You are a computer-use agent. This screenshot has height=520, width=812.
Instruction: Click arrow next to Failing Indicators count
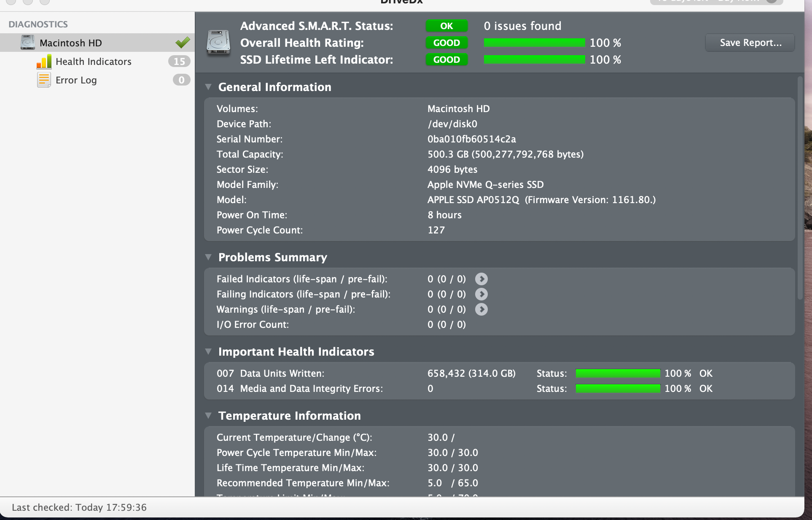[481, 294]
